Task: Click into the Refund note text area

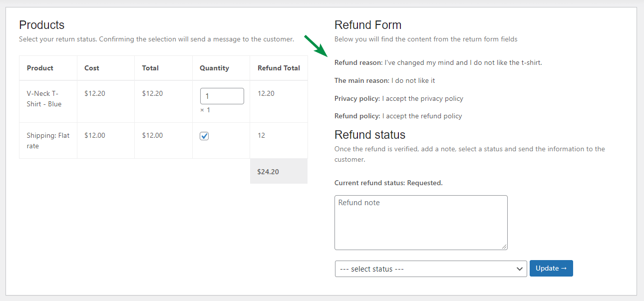Action: click(x=421, y=223)
